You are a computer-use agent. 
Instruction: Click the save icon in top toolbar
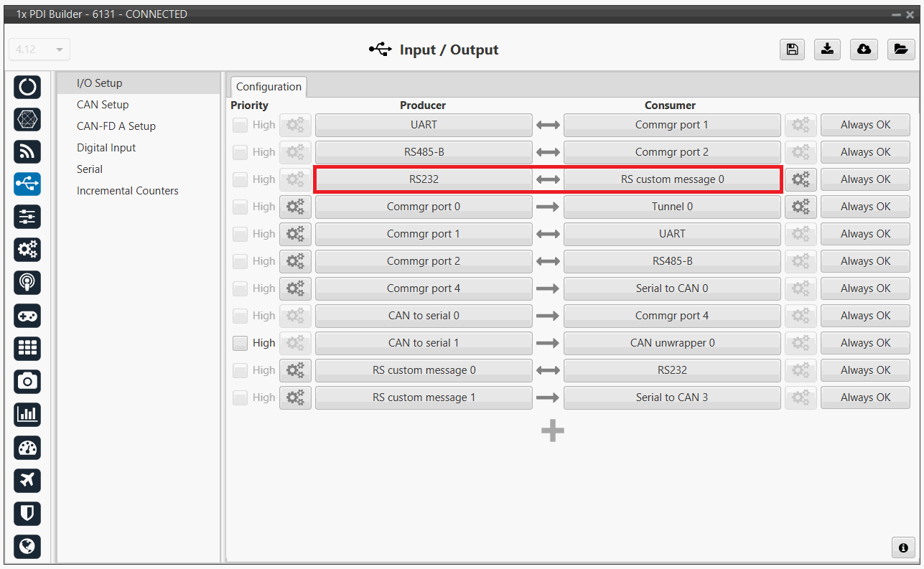pyautogui.click(x=792, y=50)
